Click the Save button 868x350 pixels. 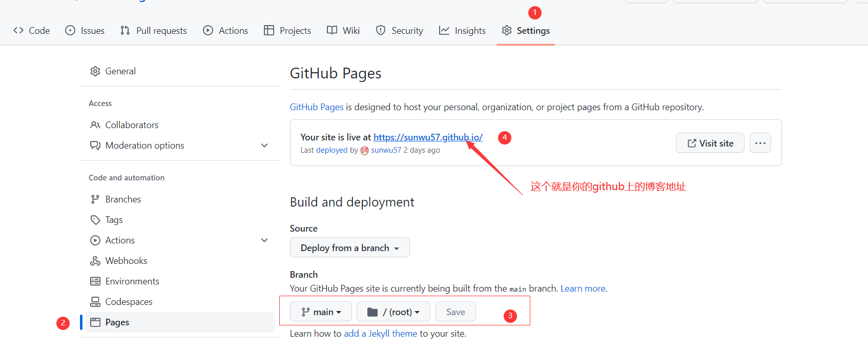pyautogui.click(x=456, y=312)
